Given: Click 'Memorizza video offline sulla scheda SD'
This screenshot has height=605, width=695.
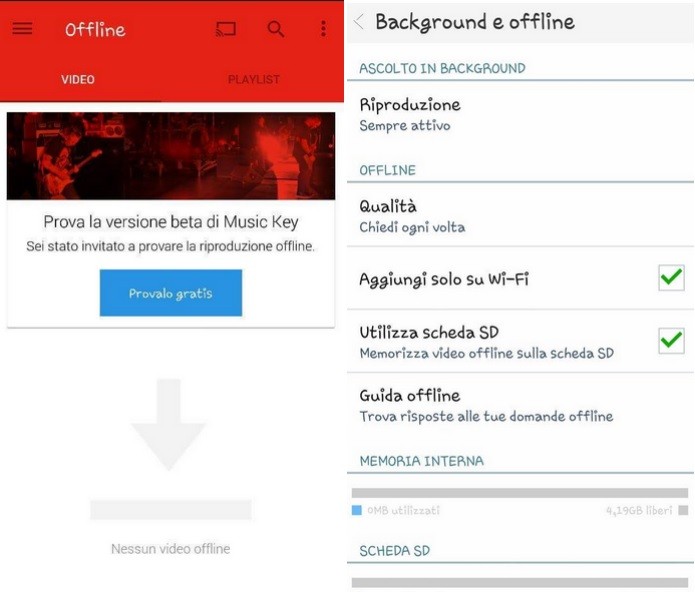Looking at the screenshot, I should tap(487, 353).
